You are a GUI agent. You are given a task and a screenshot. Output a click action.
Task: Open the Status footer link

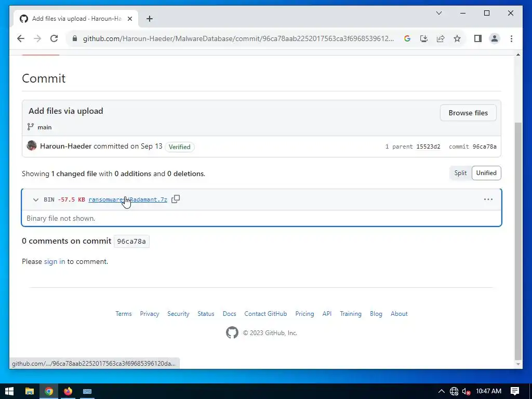click(x=206, y=314)
